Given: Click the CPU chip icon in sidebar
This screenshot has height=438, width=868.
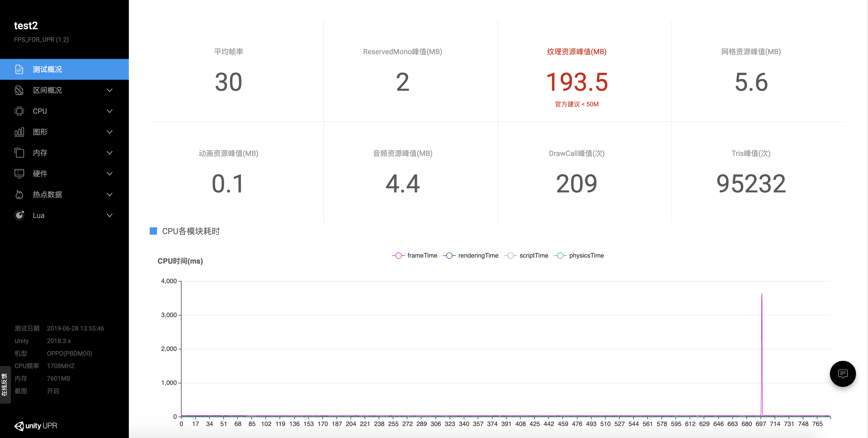Looking at the screenshot, I should 19,111.
